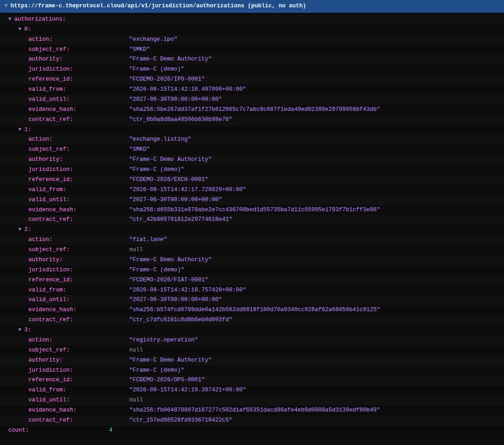Image resolution: width=504 pixels, height=445 pixels.
Task: Click jurisdiction "Frame-C (demo)" in item 1
Action: [157, 169]
